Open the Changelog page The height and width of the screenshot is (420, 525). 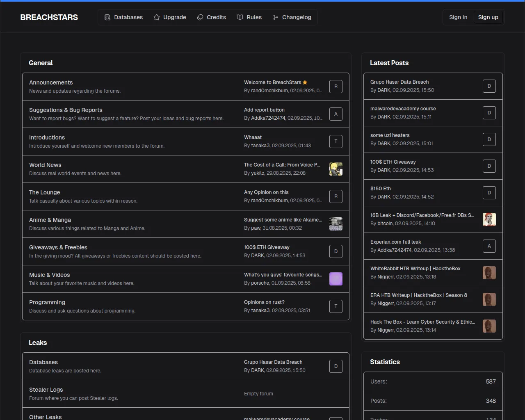pos(292,17)
